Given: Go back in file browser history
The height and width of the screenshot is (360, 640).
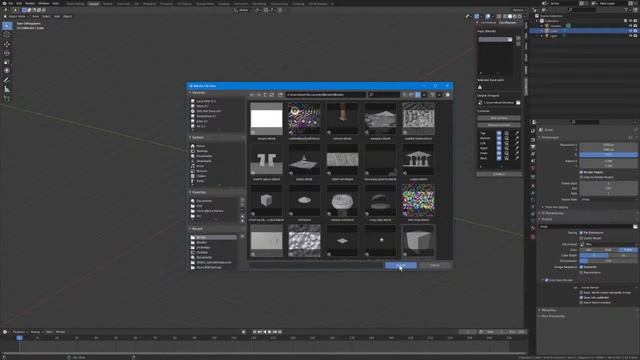Looking at the screenshot, I should tap(252, 95).
